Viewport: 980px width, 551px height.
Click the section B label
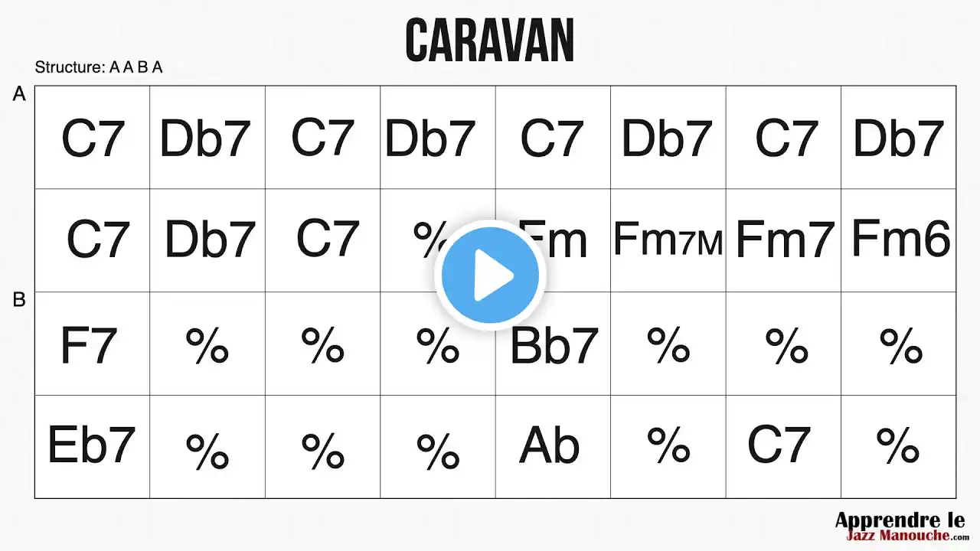tap(19, 300)
